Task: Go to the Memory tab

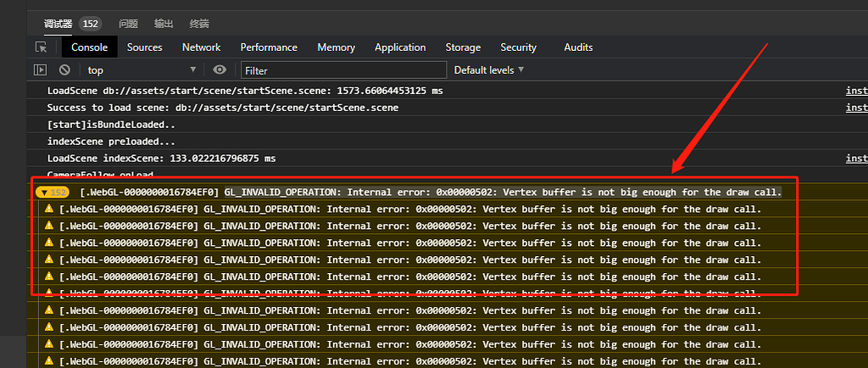Action: (x=336, y=47)
